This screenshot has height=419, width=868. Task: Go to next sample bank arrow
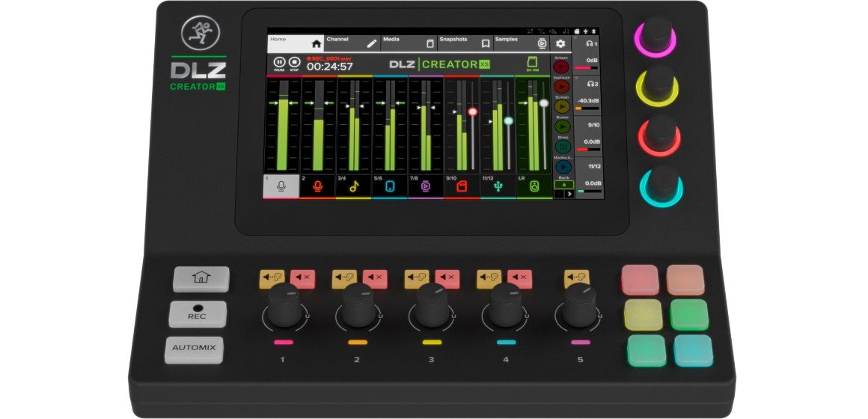568,193
